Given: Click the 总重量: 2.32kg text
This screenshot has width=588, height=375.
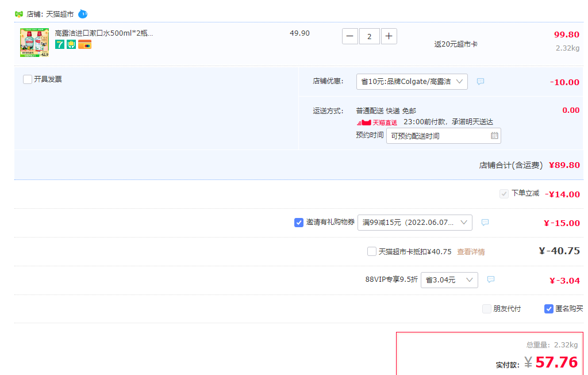Looking at the screenshot, I should pyautogui.click(x=552, y=345).
